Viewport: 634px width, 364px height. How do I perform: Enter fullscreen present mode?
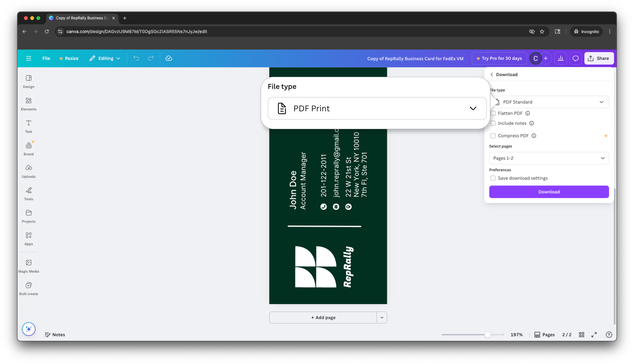click(x=594, y=335)
